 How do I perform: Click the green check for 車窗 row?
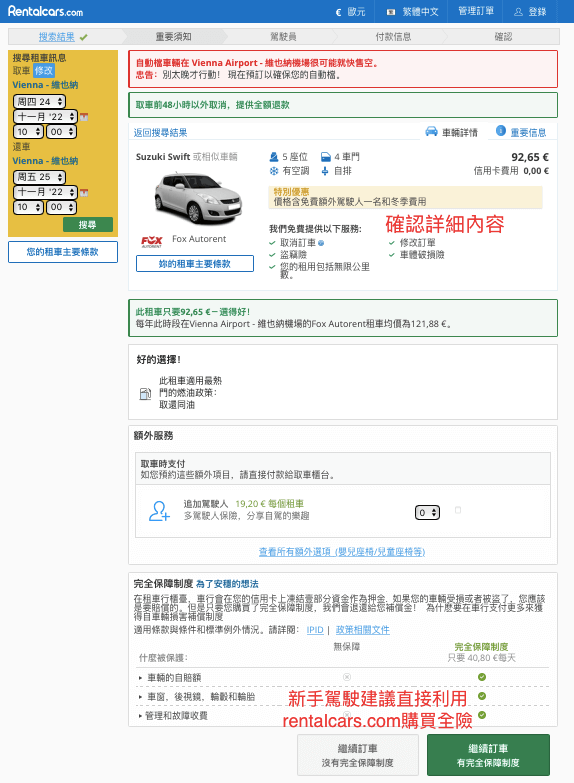[482, 696]
